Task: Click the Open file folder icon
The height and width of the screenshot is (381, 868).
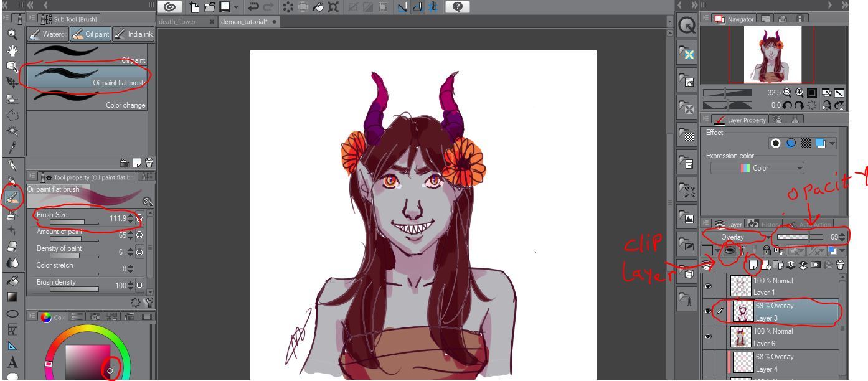Action: pyautogui.click(x=209, y=7)
